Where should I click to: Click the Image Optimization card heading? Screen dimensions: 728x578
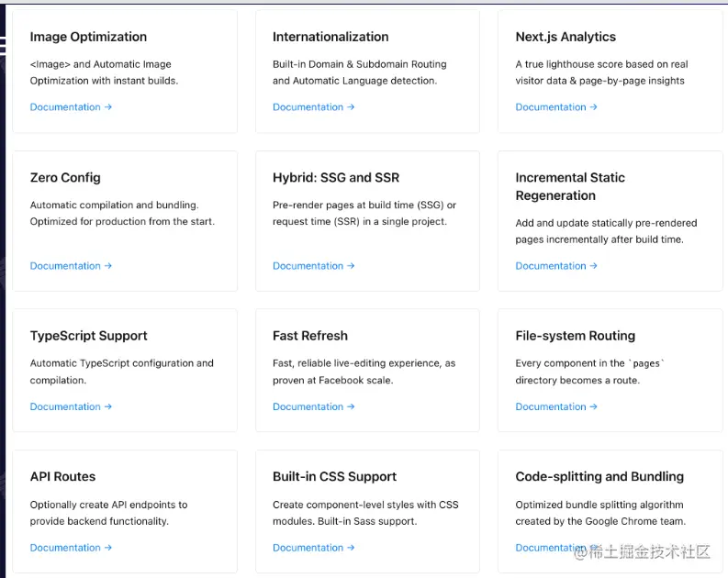pos(88,37)
